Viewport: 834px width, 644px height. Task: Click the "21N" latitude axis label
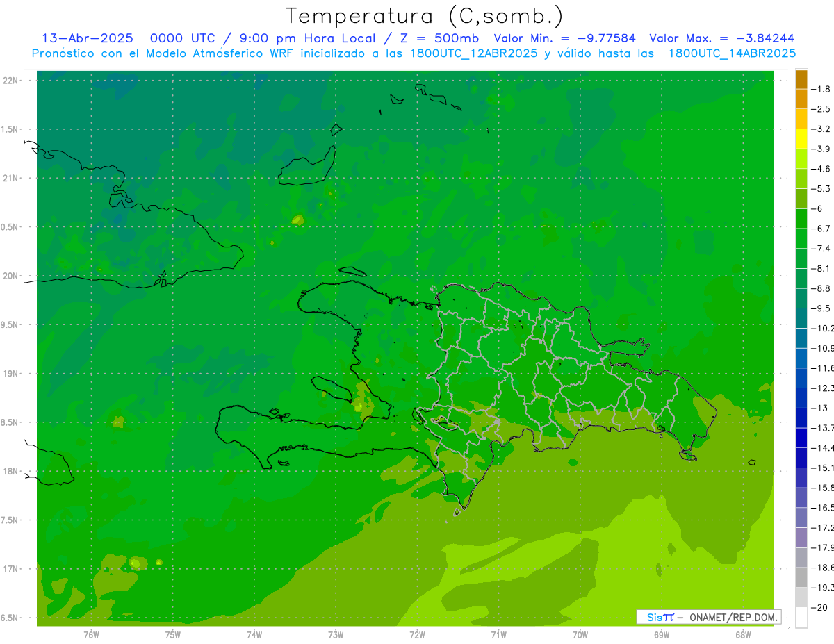click(10, 179)
